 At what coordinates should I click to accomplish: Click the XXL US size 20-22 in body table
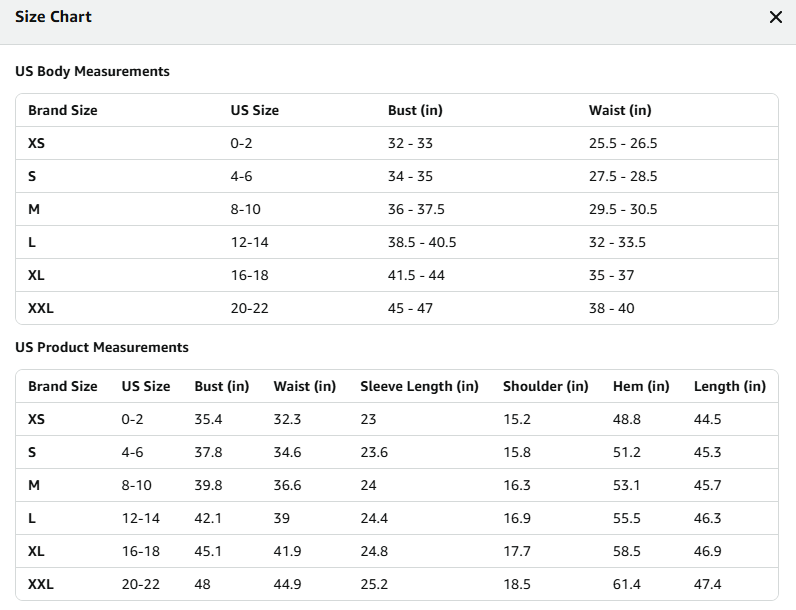click(x=249, y=308)
